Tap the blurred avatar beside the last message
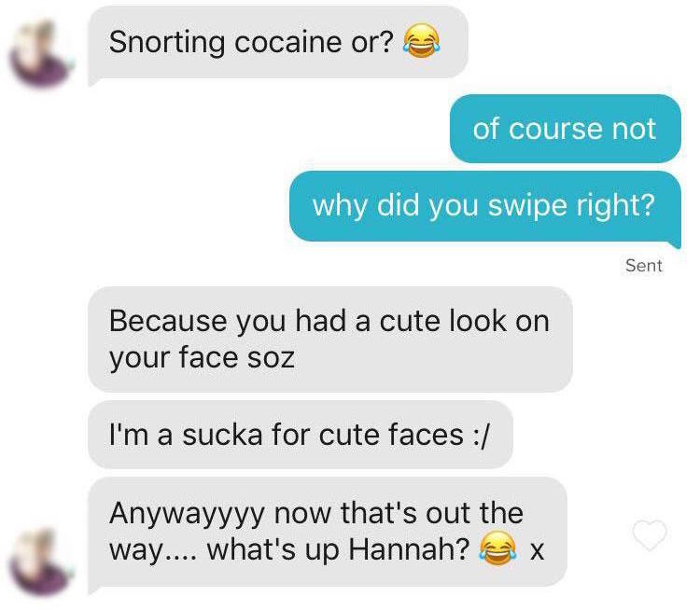Image resolution: width=700 pixels, height=610 pixels. tap(41, 561)
